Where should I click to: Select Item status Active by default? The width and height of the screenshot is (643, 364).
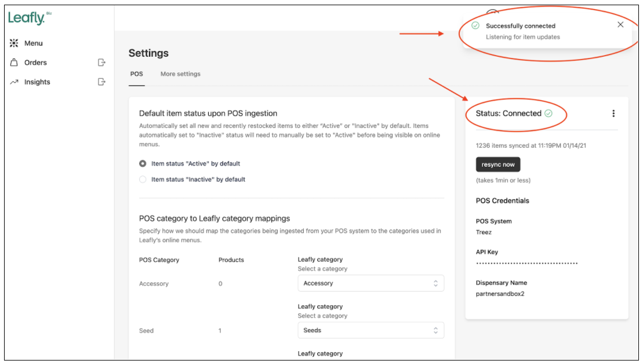coord(143,163)
